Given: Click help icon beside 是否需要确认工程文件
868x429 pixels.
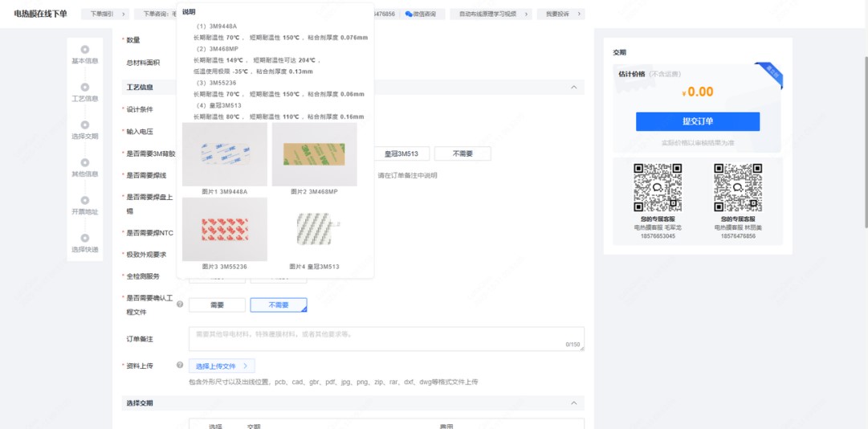Looking at the screenshot, I should click(180, 304).
